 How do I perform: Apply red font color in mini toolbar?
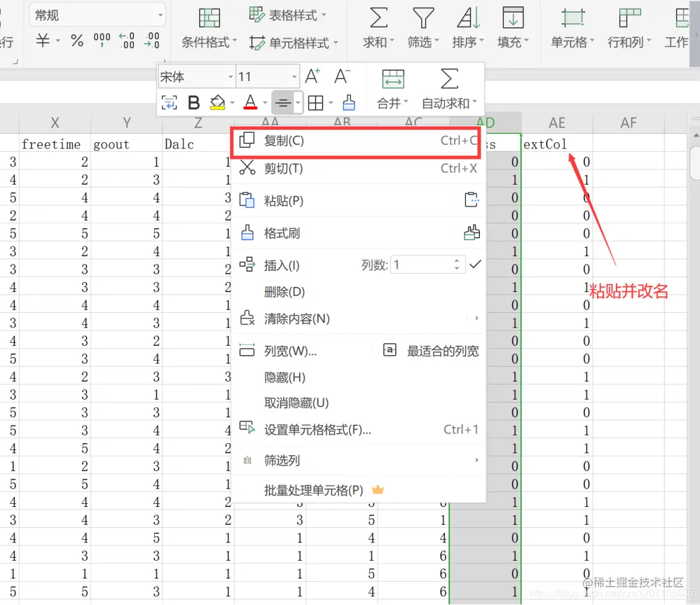pyautogui.click(x=250, y=102)
